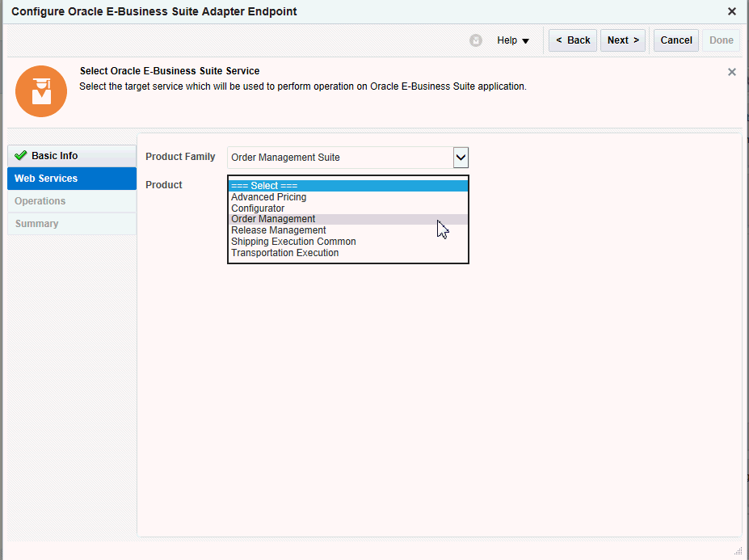Viewport: 749px width, 560px height.
Task: Select Shipping Execution Common product
Action: click(348, 242)
